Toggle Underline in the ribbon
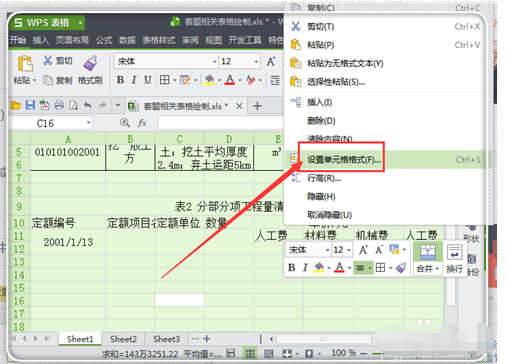Image resolution: width=509 pixels, height=364 pixels. point(148,80)
